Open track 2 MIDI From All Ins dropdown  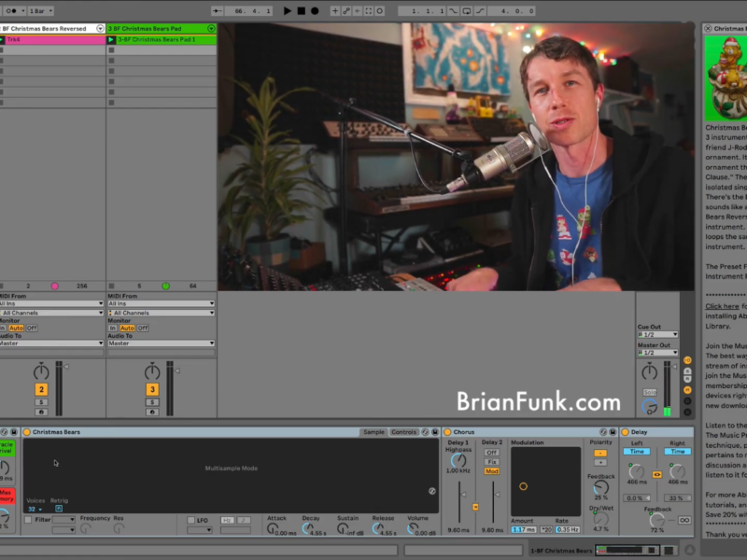tap(51, 303)
